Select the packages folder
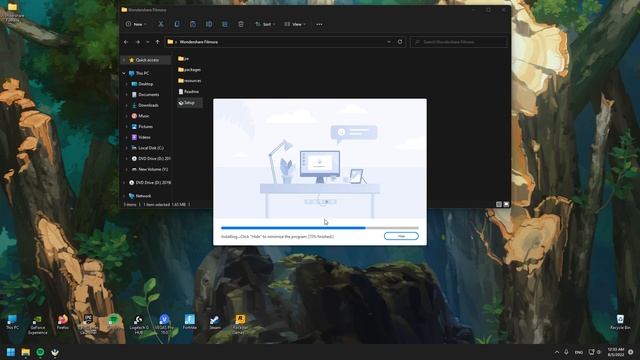This screenshot has height=360, width=640. [189, 70]
